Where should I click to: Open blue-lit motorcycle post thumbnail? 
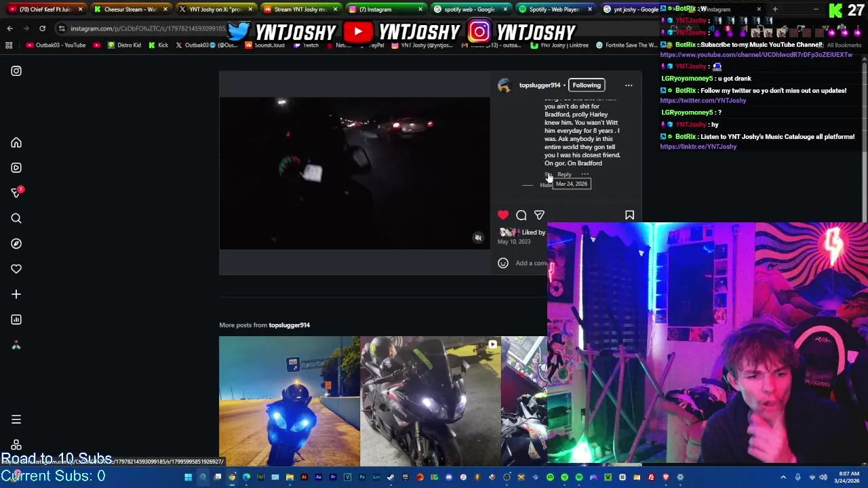click(x=290, y=402)
